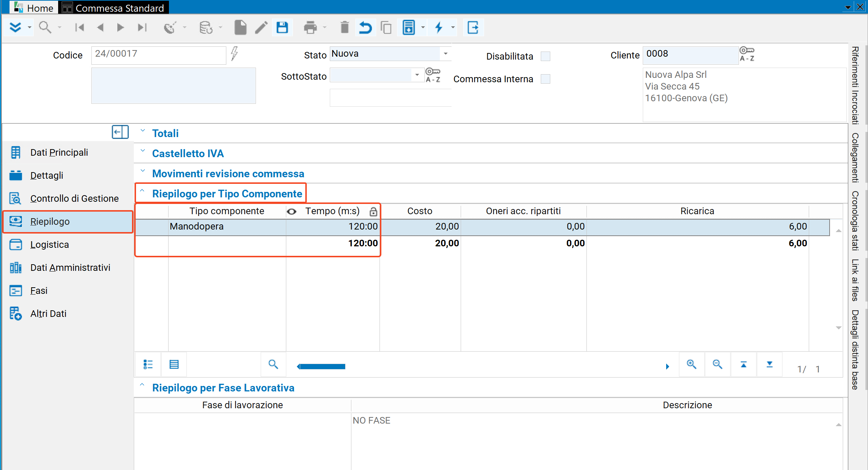Open print options dropdown arrow
The width and height of the screenshot is (868, 470).
[x=324, y=27]
